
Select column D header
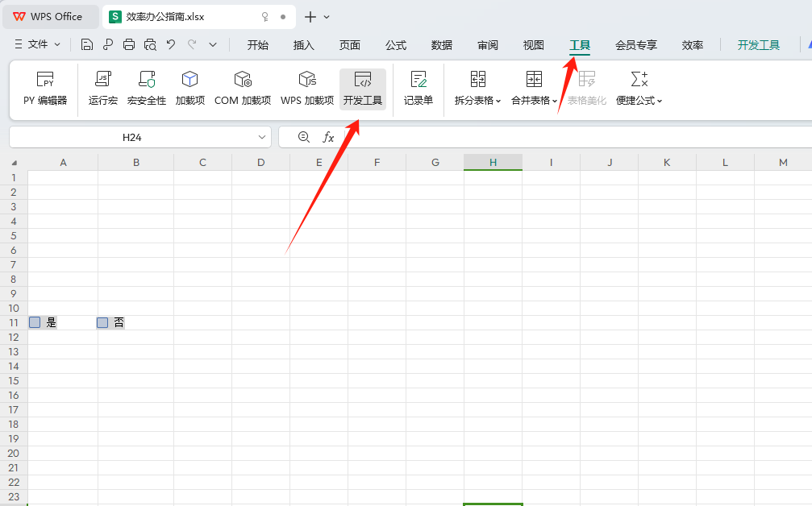(261, 163)
